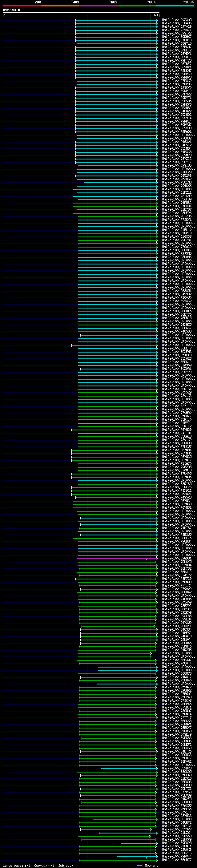
Task: Click hit label UniRef100_Q03409
Action: (x=177, y=603)
